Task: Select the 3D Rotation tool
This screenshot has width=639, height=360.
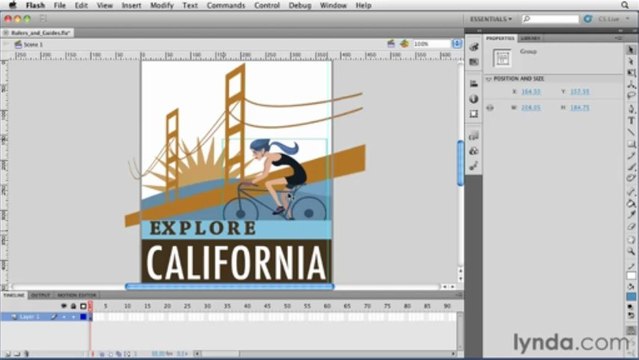Action: point(631,84)
